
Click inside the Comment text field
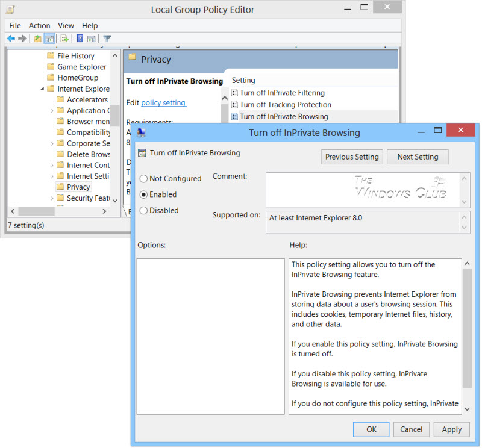tap(363, 190)
